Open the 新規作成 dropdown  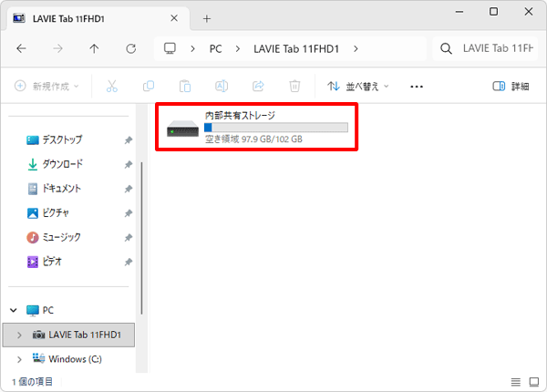point(46,86)
